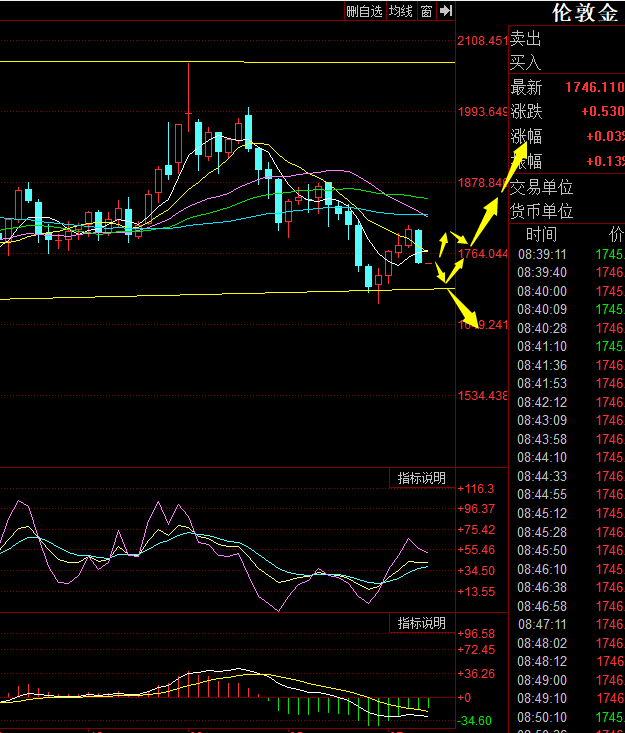Image resolution: width=625 pixels, height=733 pixels.
Task: Click the upper yellow resistance line
Action: (227, 62)
